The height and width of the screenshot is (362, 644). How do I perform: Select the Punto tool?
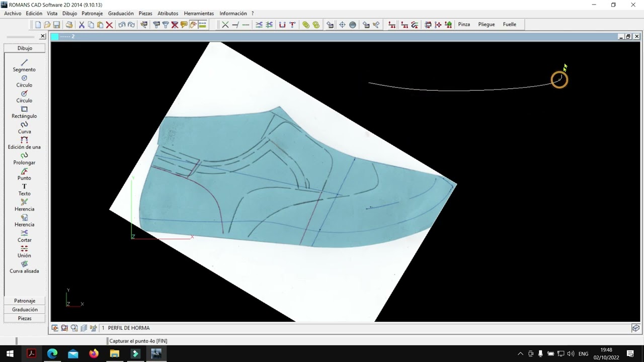pos(24,174)
